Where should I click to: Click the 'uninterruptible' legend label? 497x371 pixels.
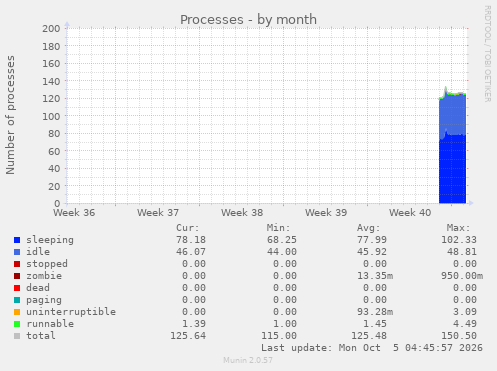click(x=71, y=312)
